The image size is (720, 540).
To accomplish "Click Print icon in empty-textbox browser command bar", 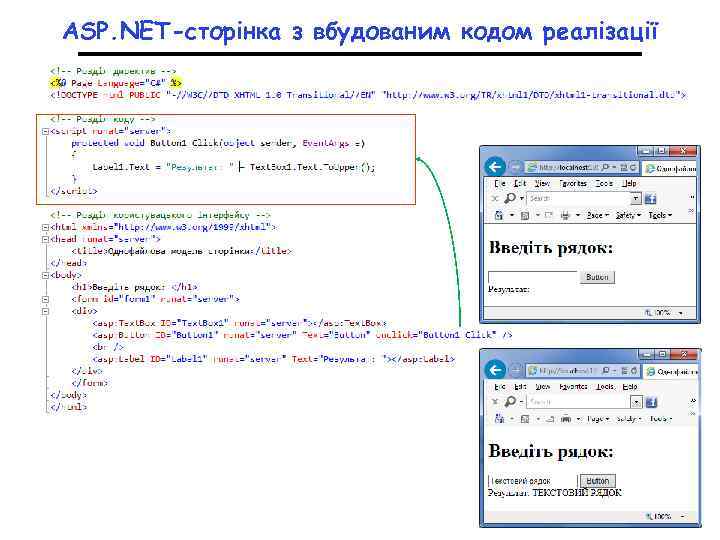I will [565, 215].
